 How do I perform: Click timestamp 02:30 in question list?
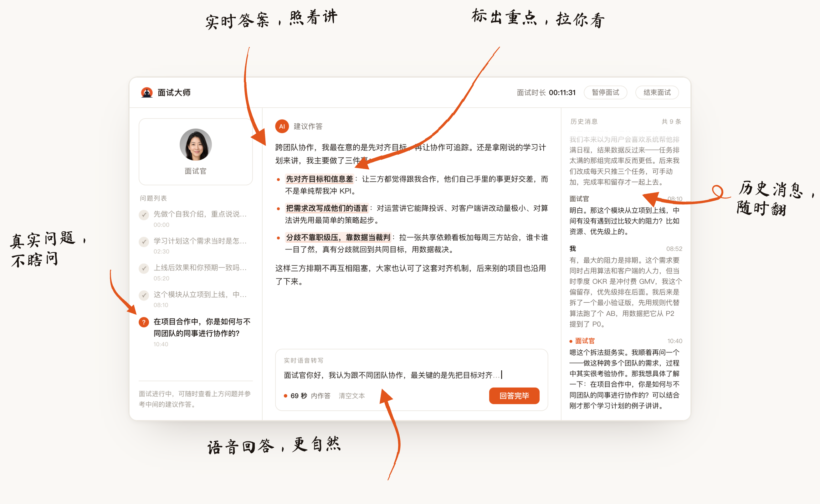click(x=161, y=251)
